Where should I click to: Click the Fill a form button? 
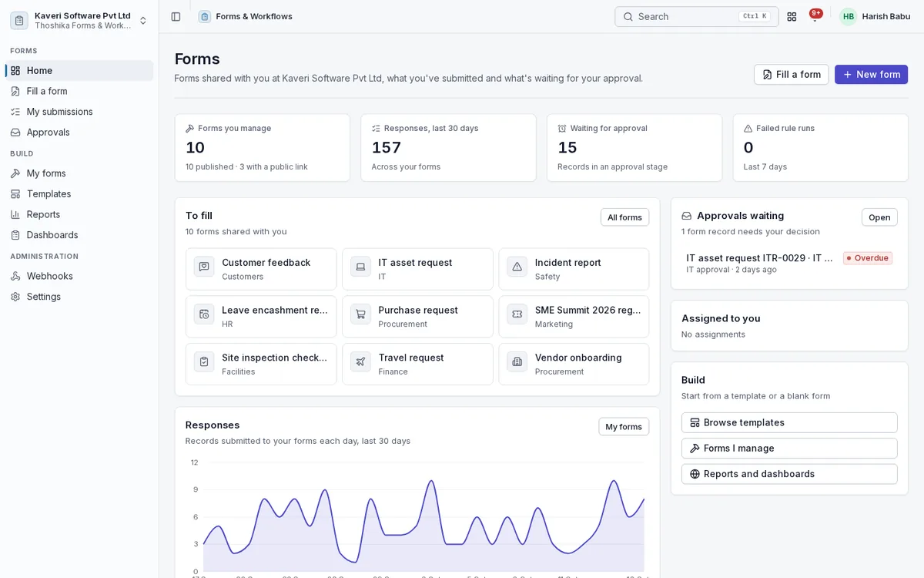[x=791, y=75]
